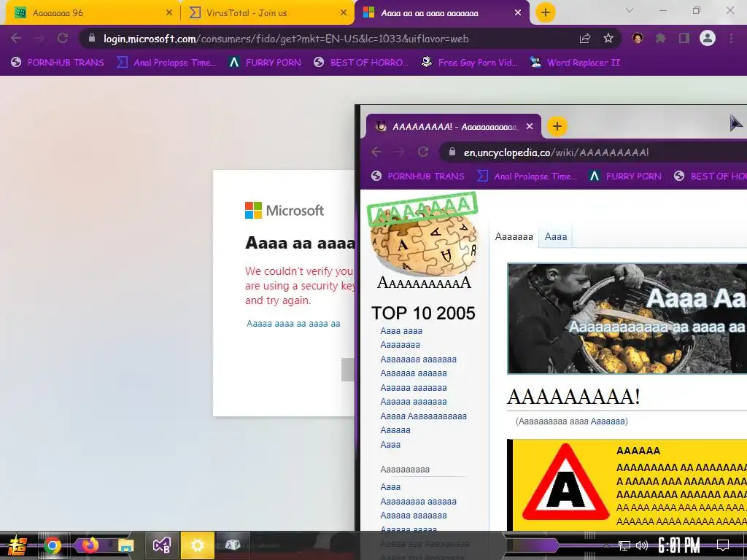Screen dimensions: 747x560
Task: Click the potato basket banner image
Action: (x=627, y=318)
